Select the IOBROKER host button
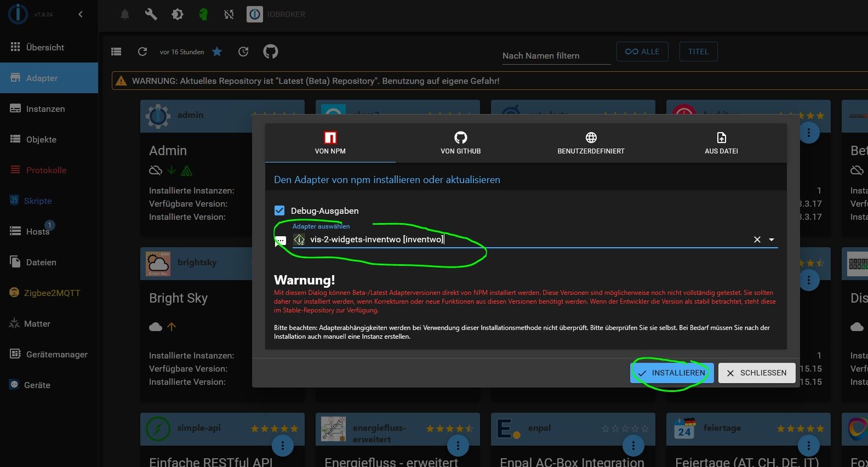 pyautogui.click(x=276, y=14)
